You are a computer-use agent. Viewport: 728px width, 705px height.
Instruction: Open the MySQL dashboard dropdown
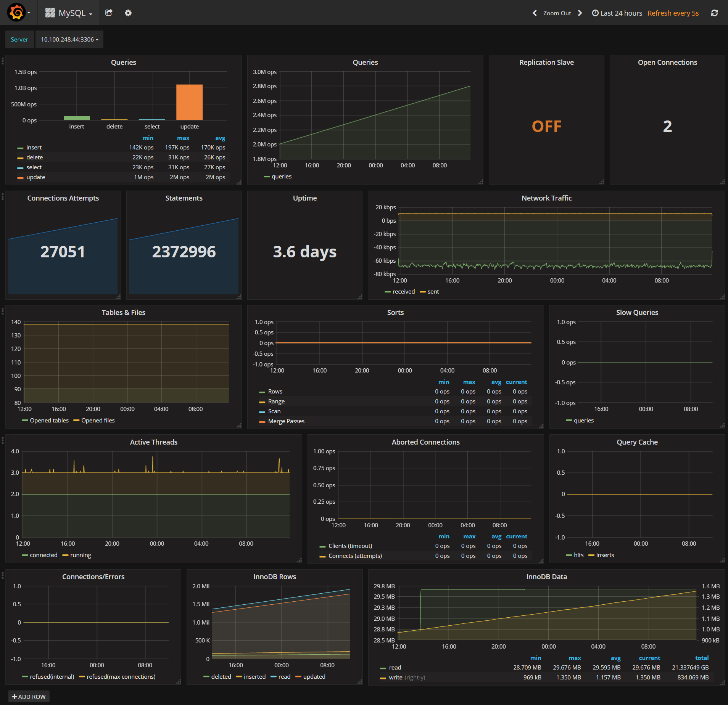click(72, 13)
